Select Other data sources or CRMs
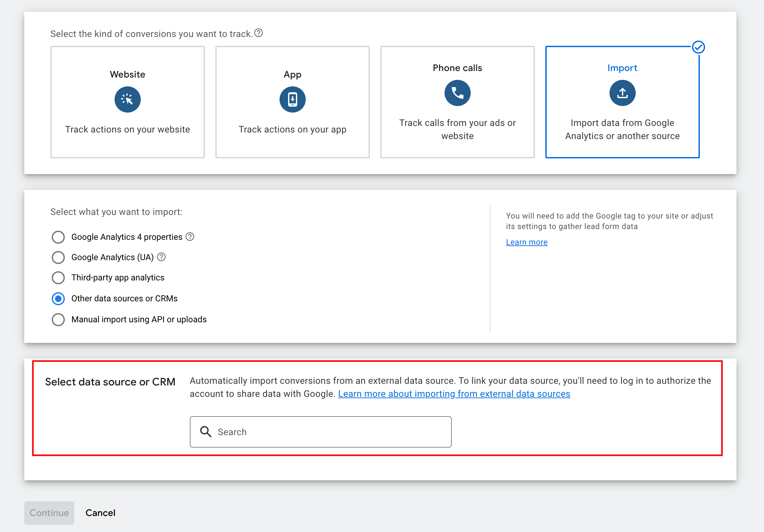The width and height of the screenshot is (764, 532). pyautogui.click(x=58, y=299)
